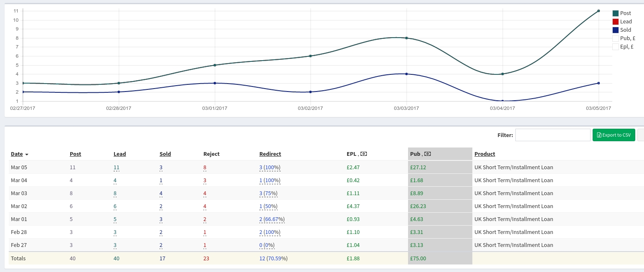
Task: Open the Mar 05 Lead count 11
Action: click(116, 167)
